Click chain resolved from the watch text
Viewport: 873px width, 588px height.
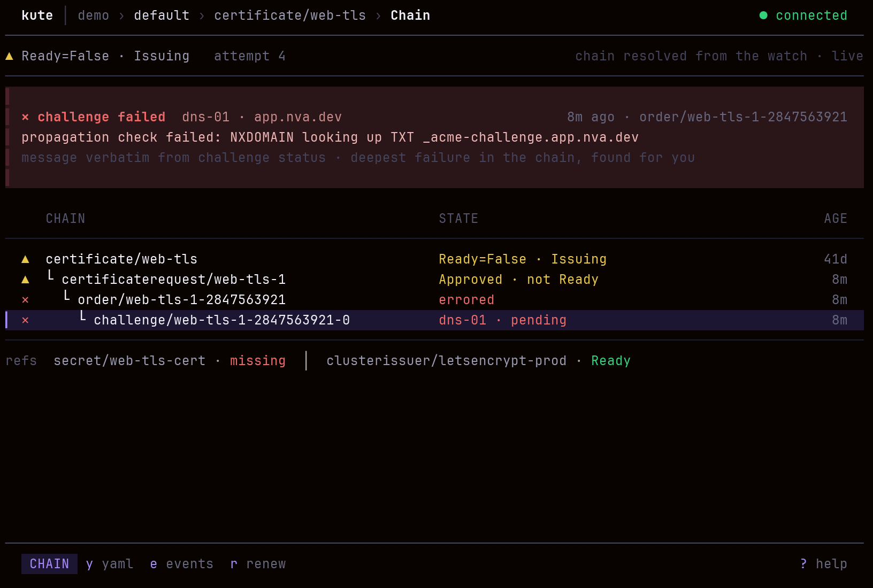coord(691,56)
